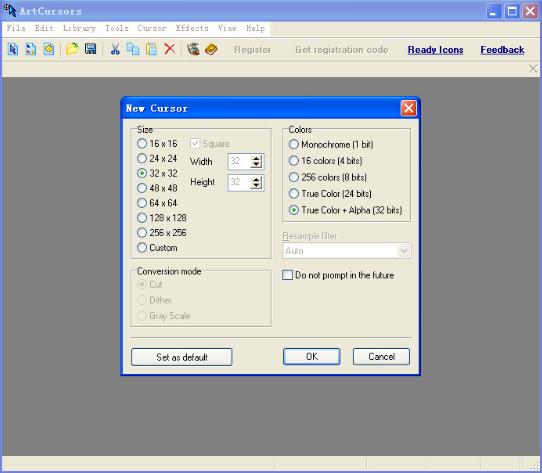Image resolution: width=542 pixels, height=473 pixels.
Task: Pick the 128 x 128 size
Action: [162, 218]
